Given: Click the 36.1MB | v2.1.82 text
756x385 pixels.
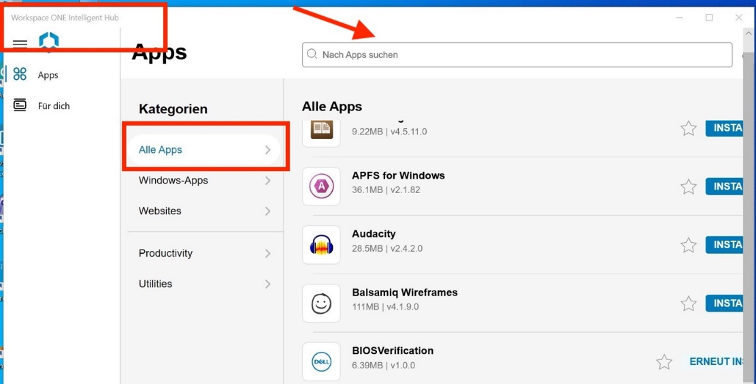Looking at the screenshot, I should point(386,190).
